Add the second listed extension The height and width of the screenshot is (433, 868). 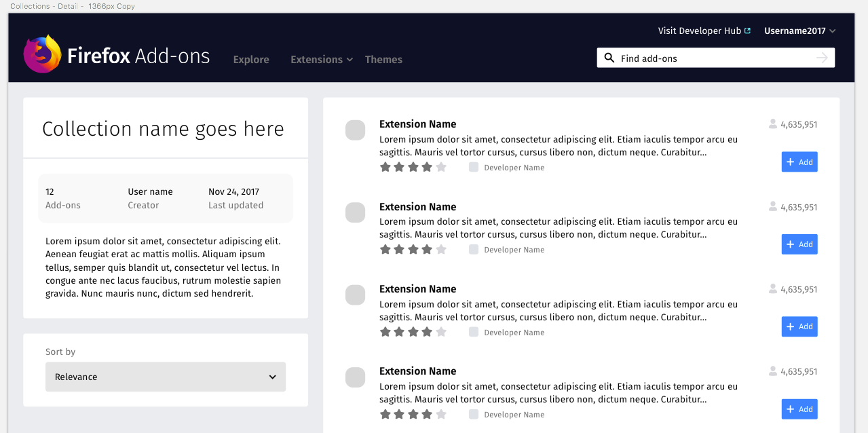(799, 244)
